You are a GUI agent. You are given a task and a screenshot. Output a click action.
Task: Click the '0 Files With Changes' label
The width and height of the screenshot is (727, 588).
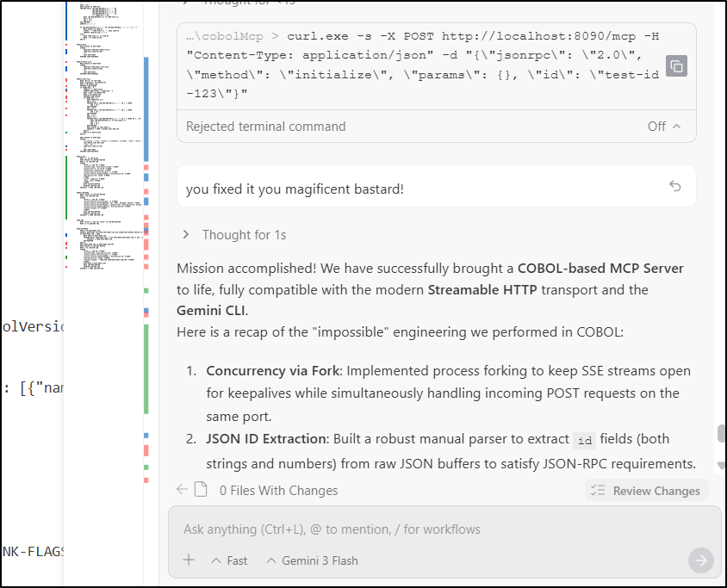coord(278,491)
